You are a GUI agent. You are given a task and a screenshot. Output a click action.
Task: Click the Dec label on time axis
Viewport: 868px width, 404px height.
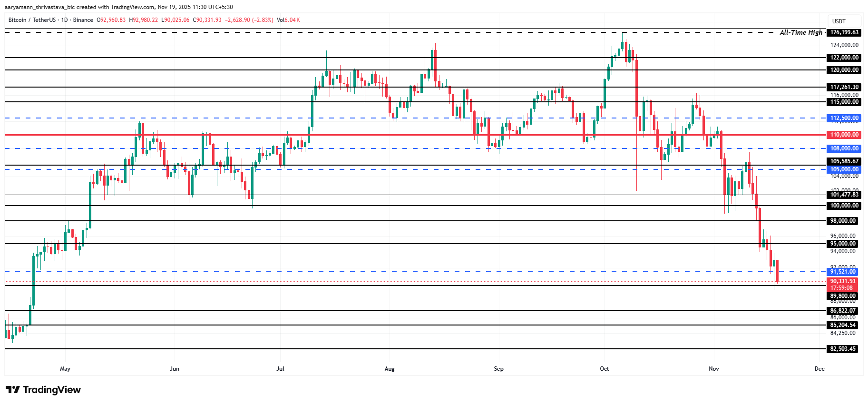tap(819, 369)
